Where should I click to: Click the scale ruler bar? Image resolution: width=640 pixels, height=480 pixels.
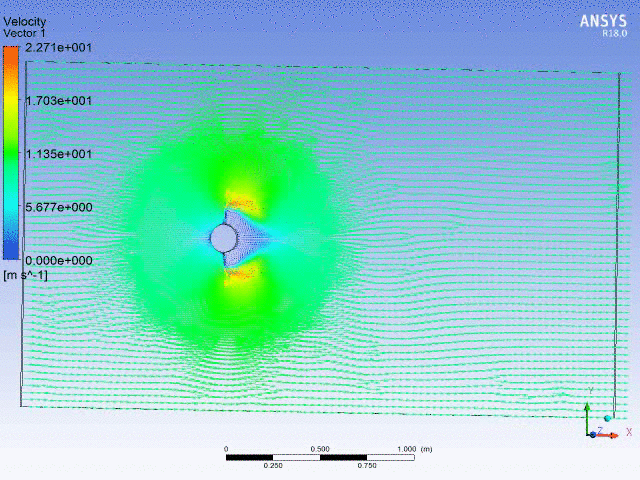pos(320,458)
